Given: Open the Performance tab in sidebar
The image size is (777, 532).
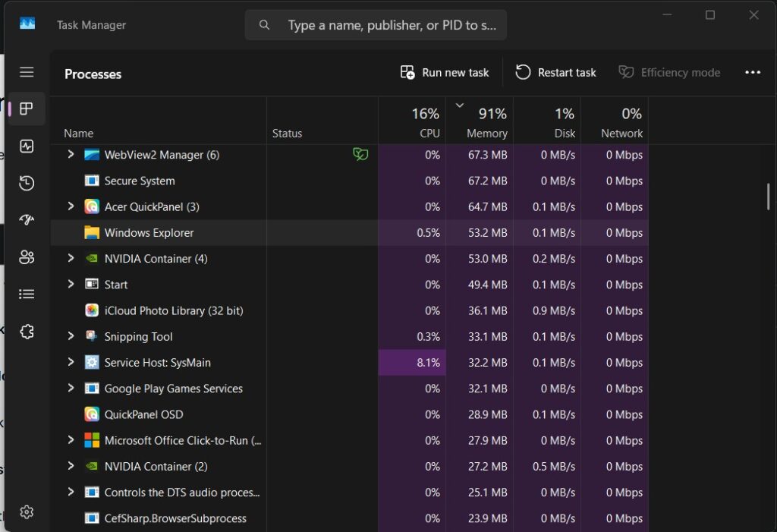Looking at the screenshot, I should tap(27, 146).
